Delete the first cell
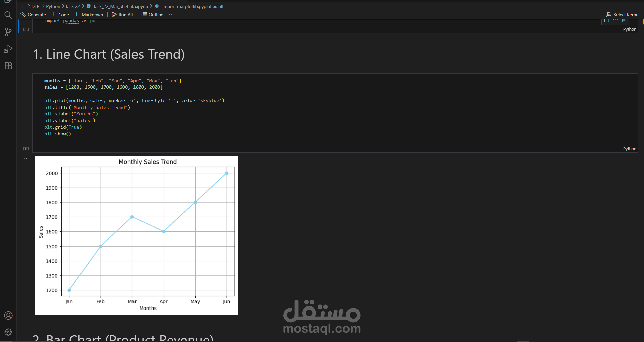 tap(624, 21)
